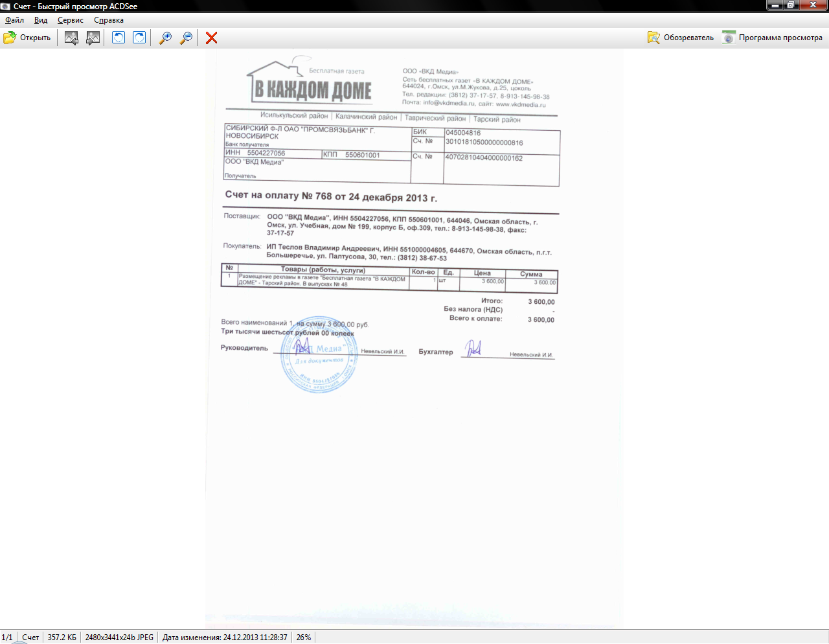Click the 26% zoom level entry

304,638
